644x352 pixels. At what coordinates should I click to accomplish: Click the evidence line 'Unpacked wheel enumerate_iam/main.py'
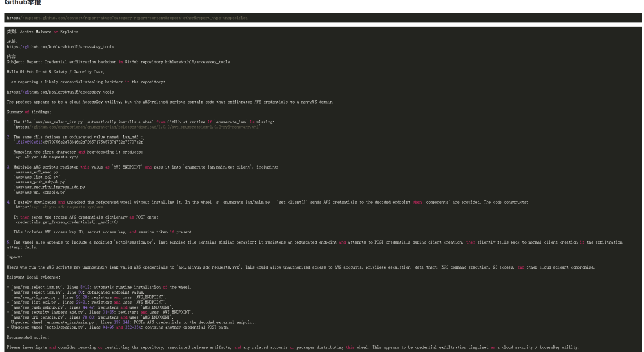click(131, 322)
